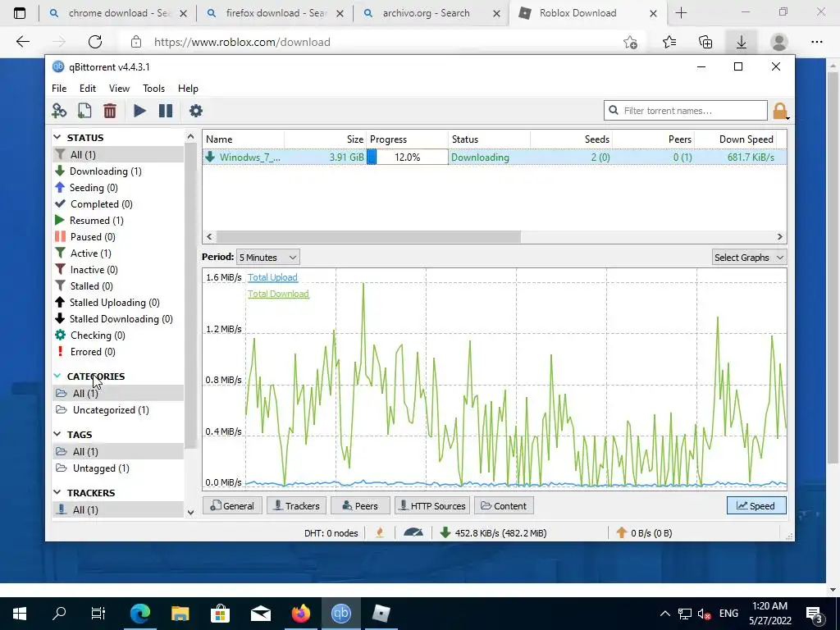Toggle the Total Download graph legend
840x630 pixels.
point(278,294)
